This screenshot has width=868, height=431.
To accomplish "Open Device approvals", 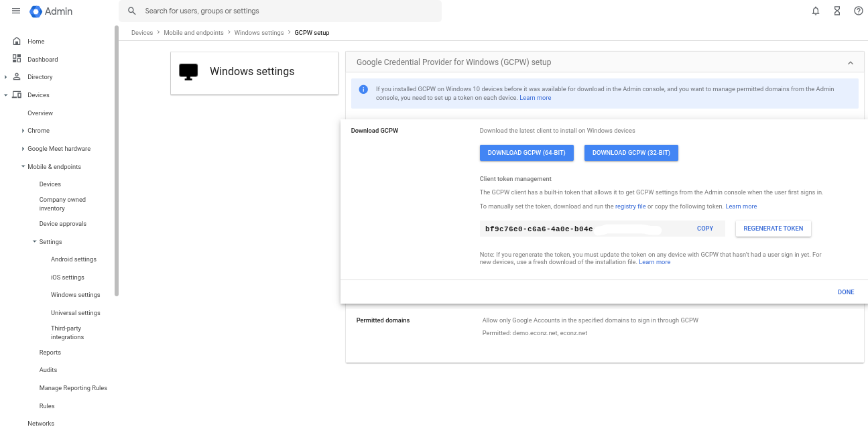I will (x=63, y=224).
